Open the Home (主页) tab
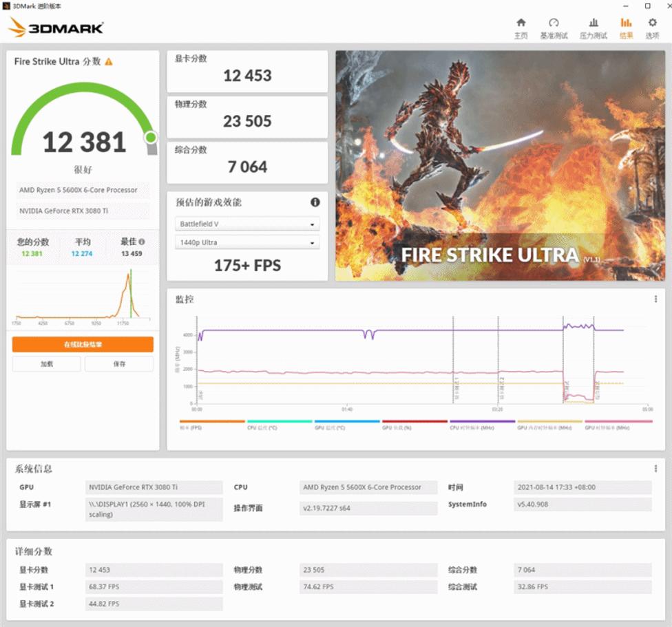This screenshot has width=672, height=627. click(x=521, y=29)
